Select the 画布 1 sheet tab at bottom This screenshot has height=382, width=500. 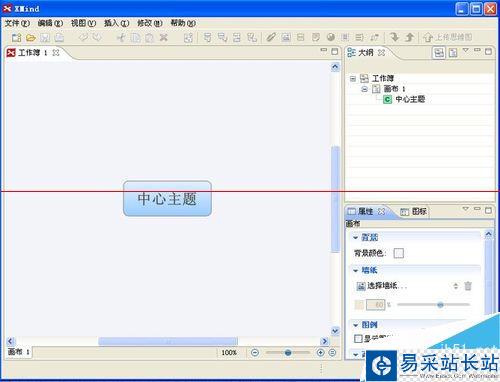(x=19, y=352)
